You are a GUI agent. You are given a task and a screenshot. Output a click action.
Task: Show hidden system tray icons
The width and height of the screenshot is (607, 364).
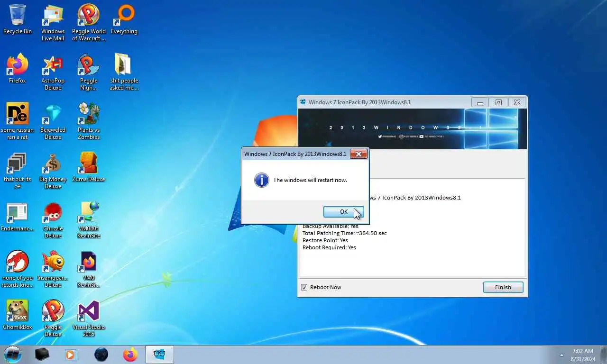[x=561, y=355]
